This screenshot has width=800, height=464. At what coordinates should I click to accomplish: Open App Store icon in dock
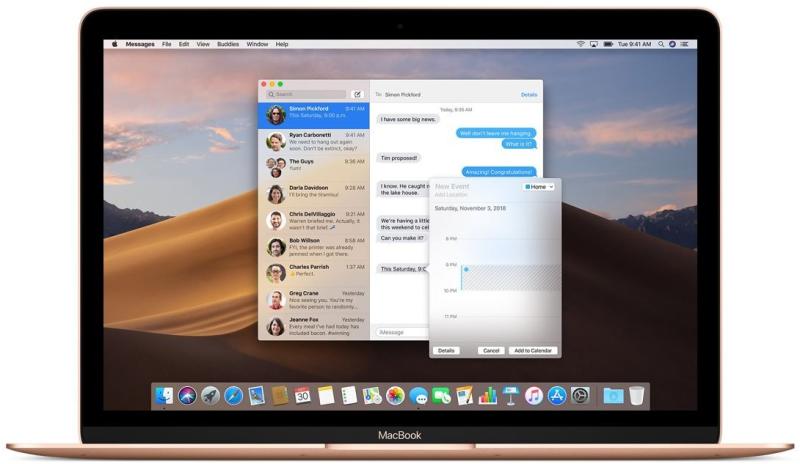[557, 396]
